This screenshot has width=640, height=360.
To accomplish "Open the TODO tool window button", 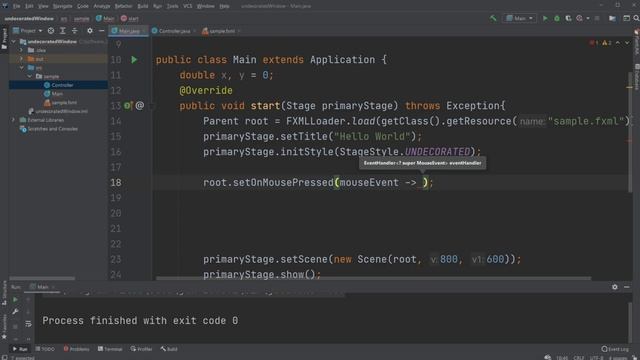I will click(45, 349).
